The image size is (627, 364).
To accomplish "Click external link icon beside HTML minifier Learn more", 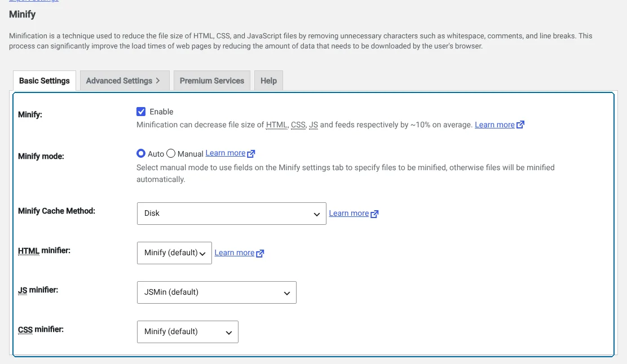I will point(260,254).
